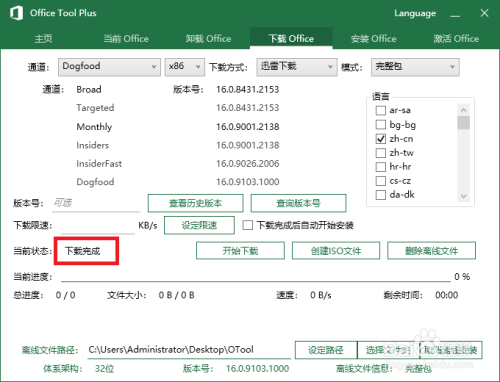Open the 完整包 mode dropdown
The image size is (500, 382).
415,67
